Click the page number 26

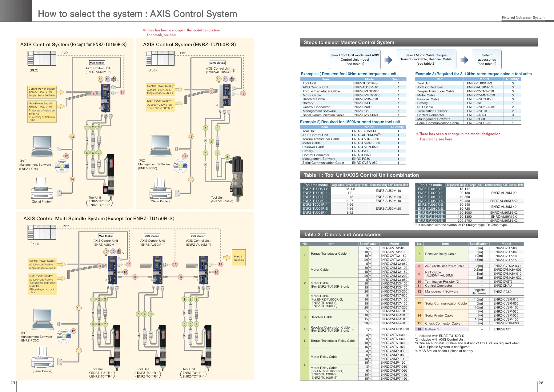[541, 383]
